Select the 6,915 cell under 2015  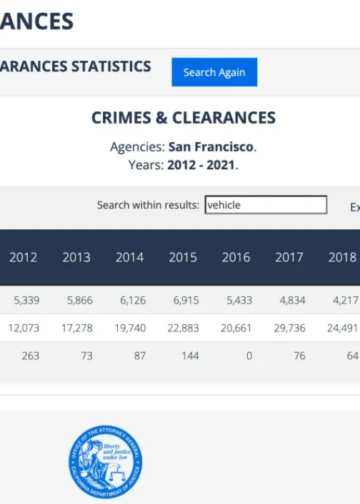click(186, 300)
